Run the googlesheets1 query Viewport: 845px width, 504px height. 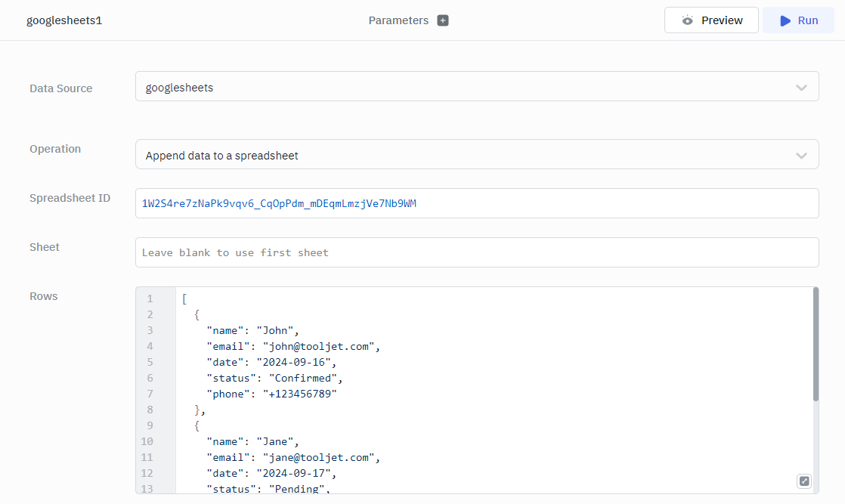[x=798, y=20]
